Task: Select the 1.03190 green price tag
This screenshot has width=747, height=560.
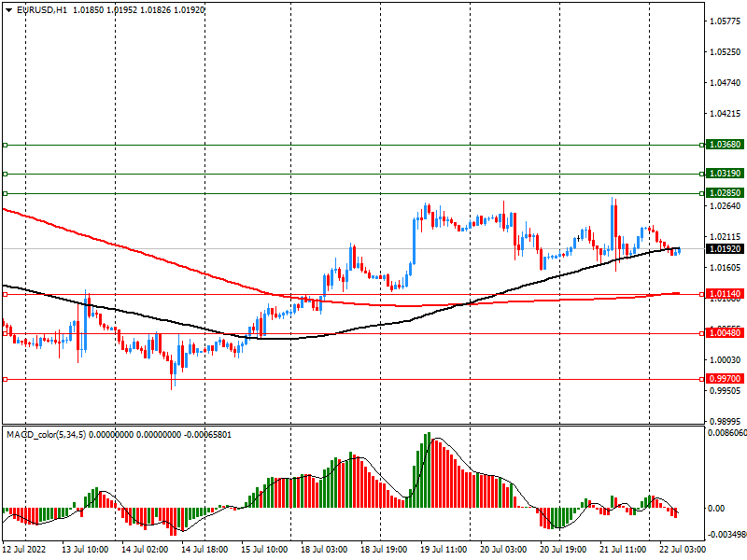Action: (725, 174)
